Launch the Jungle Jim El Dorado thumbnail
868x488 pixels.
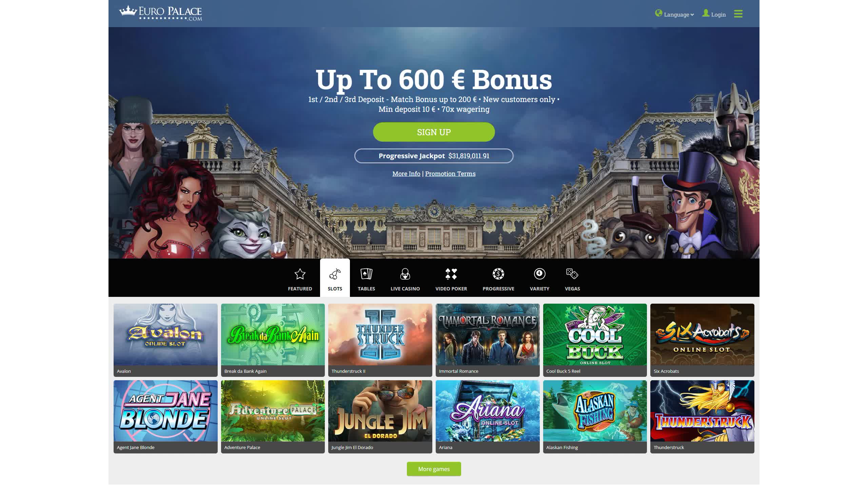coord(380,416)
